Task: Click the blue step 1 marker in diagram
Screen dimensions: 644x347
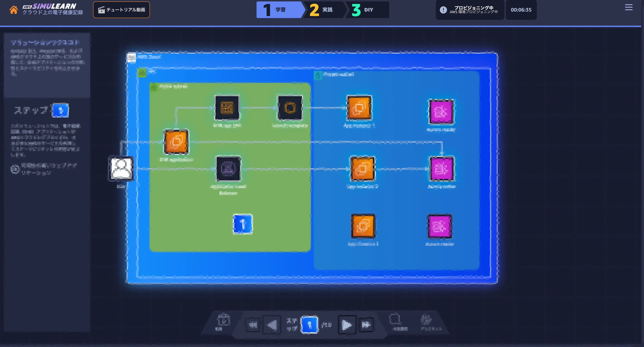Action: pos(242,224)
